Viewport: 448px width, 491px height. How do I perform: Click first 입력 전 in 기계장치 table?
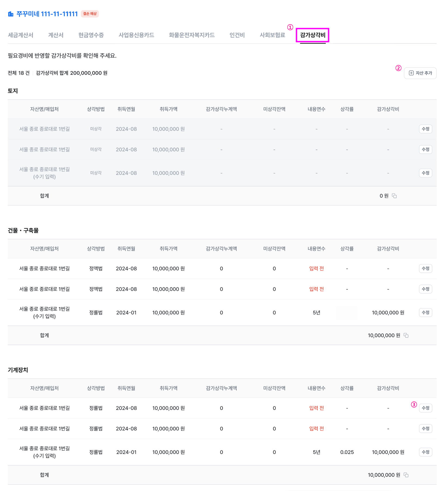click(x=316, y=408)
